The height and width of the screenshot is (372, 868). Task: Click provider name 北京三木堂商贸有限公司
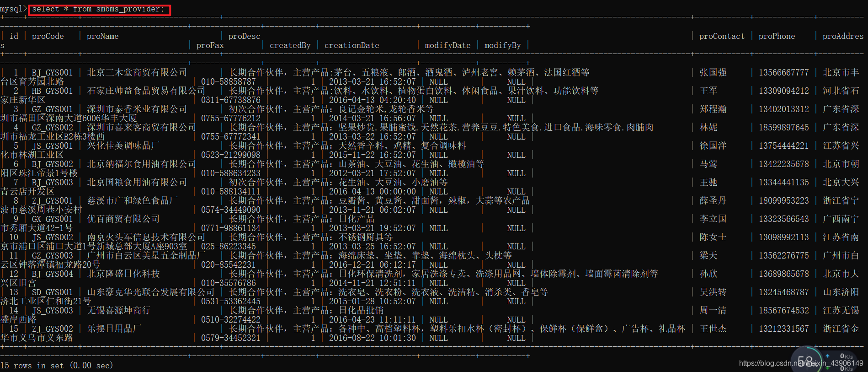(x=137, y=73)
